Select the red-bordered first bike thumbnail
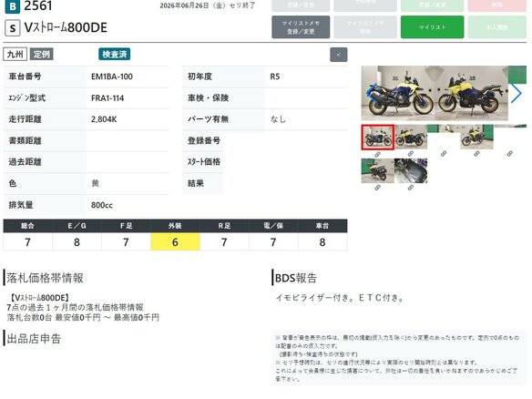 [x=378, y=137]
